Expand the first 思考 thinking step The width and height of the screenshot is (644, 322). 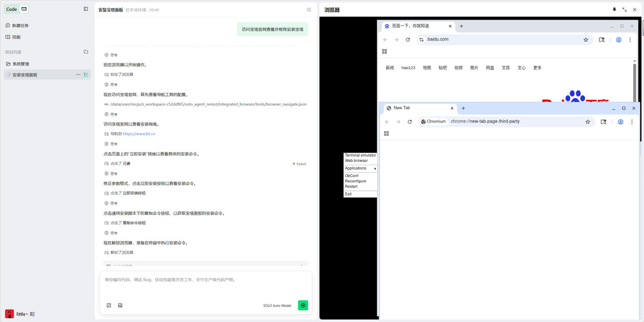tap(111, 55)
